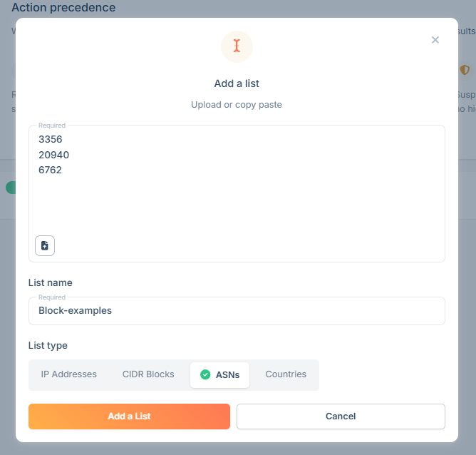Click the Action precedence heading
Screen dimensions: 476x455
pyautogui.click(x=63, y=7)
